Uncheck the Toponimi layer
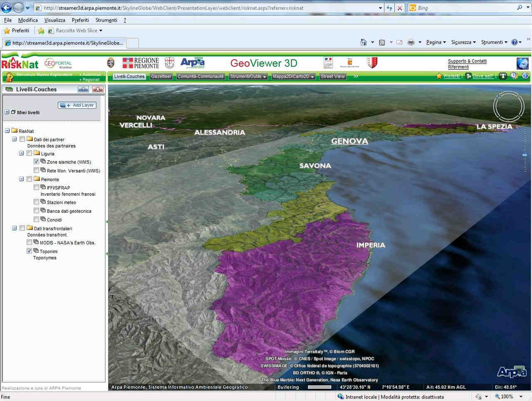Image resolution: width=532 pixels, height=401 pixels. [x=30, y=251]
